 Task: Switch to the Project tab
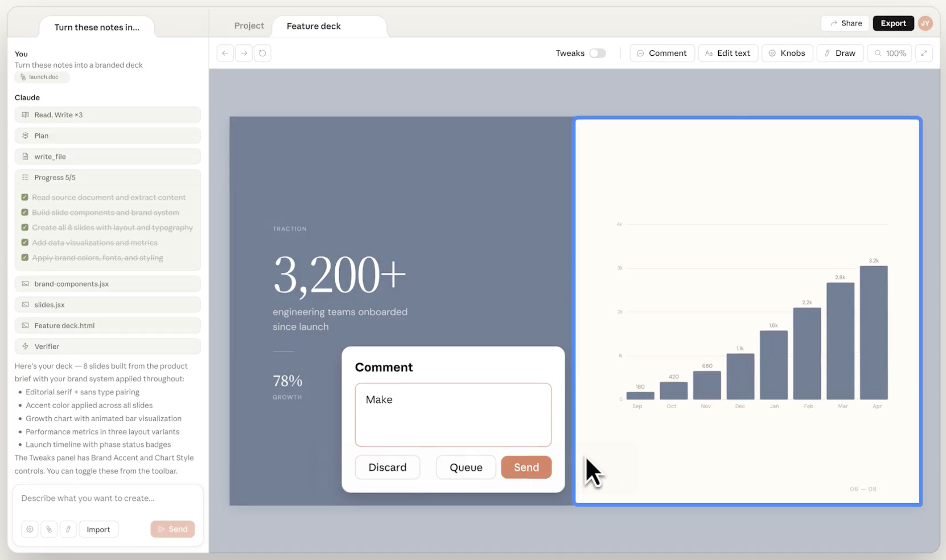(249, 26)
